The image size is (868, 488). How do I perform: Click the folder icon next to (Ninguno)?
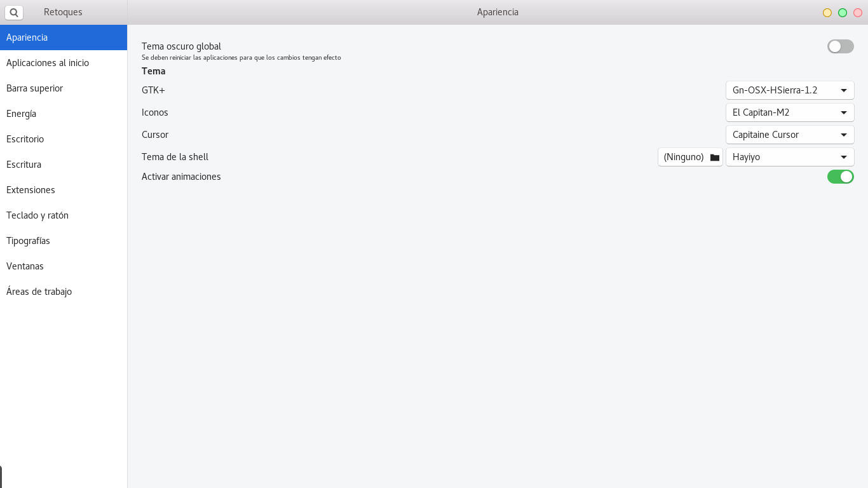[x=715, y=158]
